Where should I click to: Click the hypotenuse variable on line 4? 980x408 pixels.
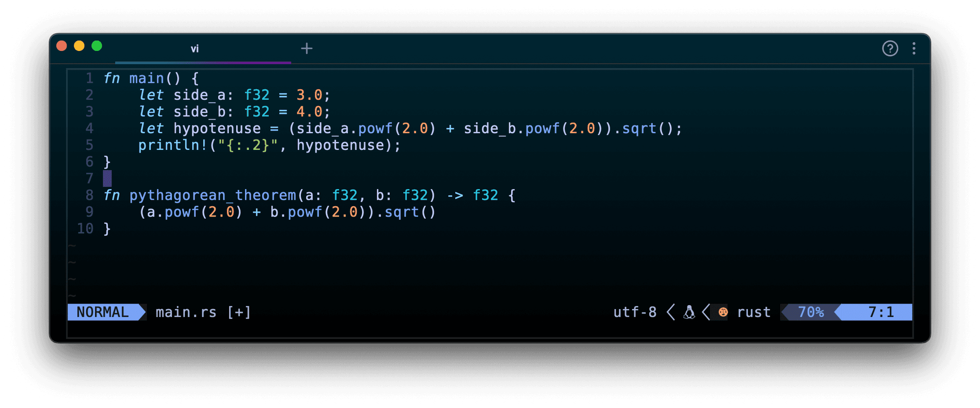(x=217, y=129)
